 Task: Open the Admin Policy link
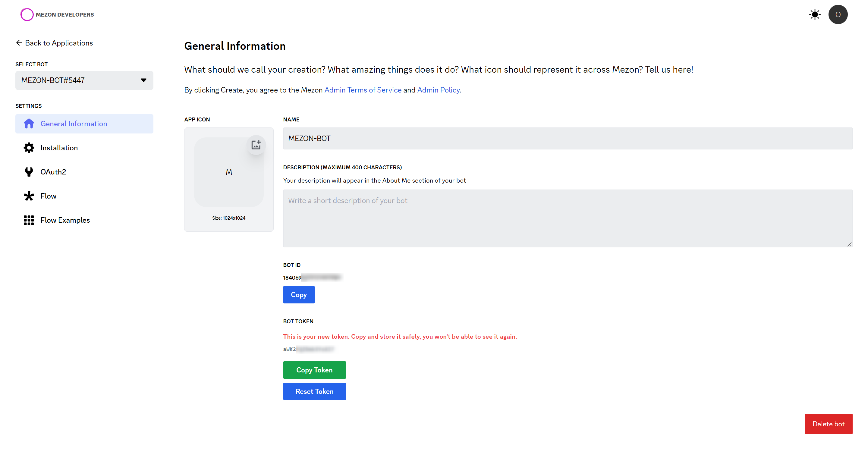[438, 90]
